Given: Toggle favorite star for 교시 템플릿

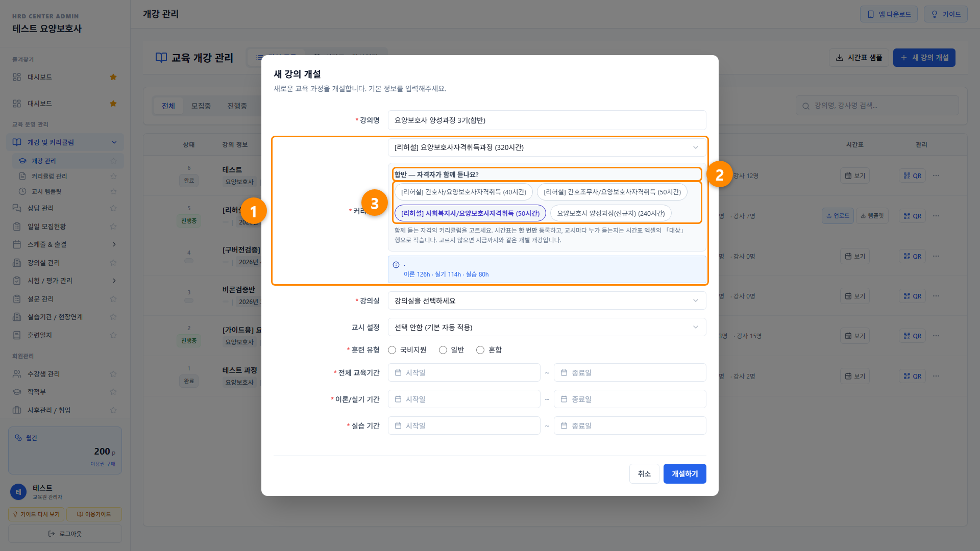Looking at the screenshot, I should point(113,191).
